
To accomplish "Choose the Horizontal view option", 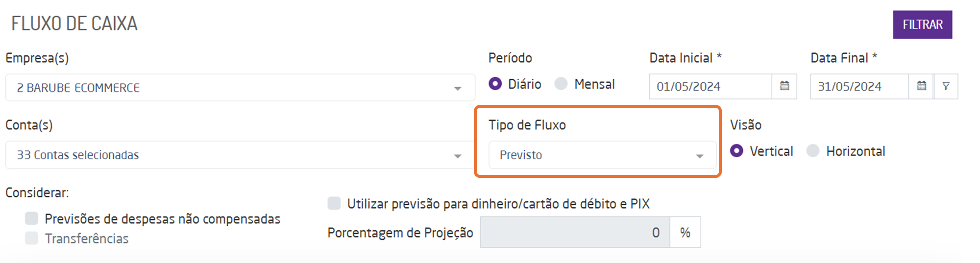I will point(813,151).
